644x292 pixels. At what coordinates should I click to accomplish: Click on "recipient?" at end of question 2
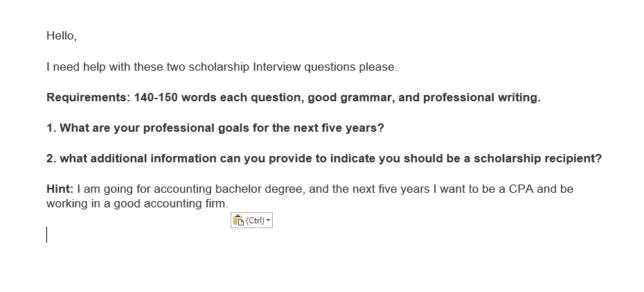pyautogui.click(x=573, y=159)
